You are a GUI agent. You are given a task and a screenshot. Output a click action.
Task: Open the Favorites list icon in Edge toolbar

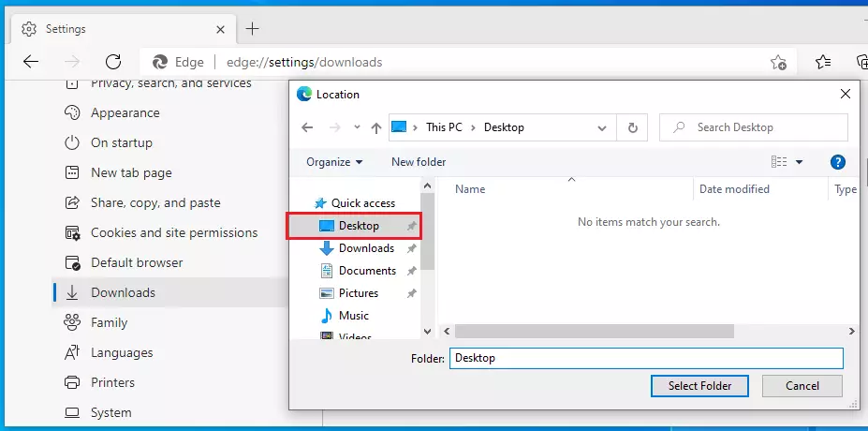(823, 62)
